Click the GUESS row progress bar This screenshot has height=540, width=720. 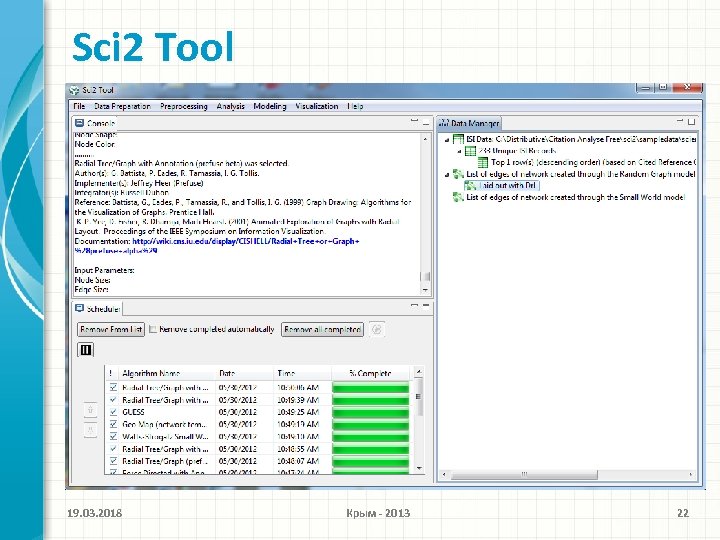(x=370, y=412)
